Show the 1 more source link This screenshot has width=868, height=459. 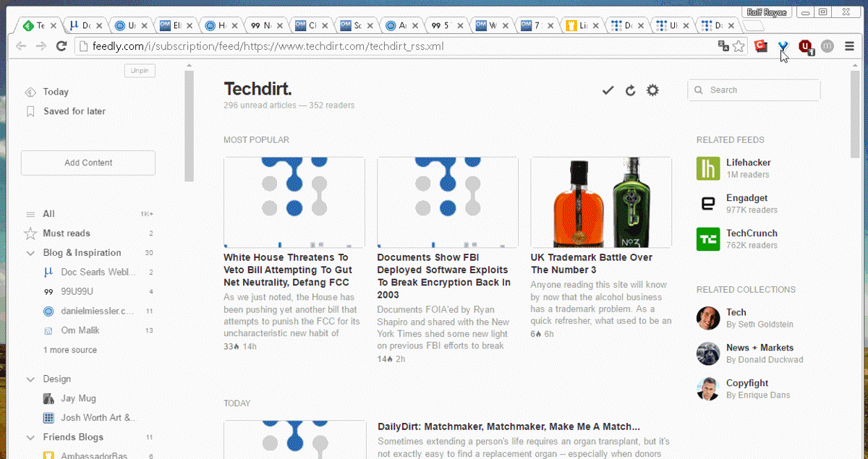coord(70,350)
